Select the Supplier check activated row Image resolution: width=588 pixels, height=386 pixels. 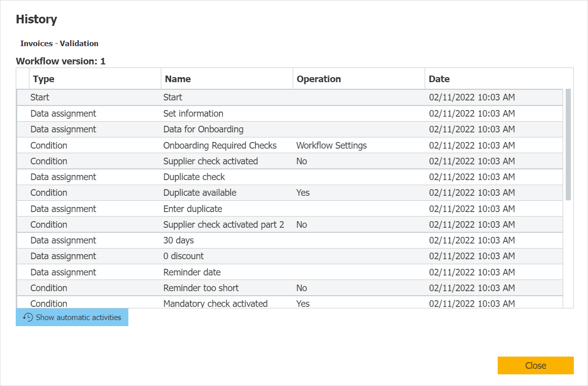pos(210,161)
